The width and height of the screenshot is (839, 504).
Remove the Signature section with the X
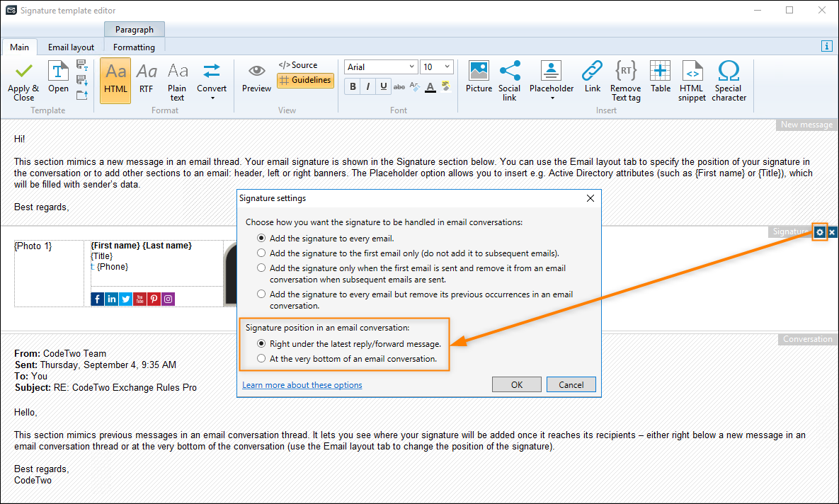coord(831,231)
